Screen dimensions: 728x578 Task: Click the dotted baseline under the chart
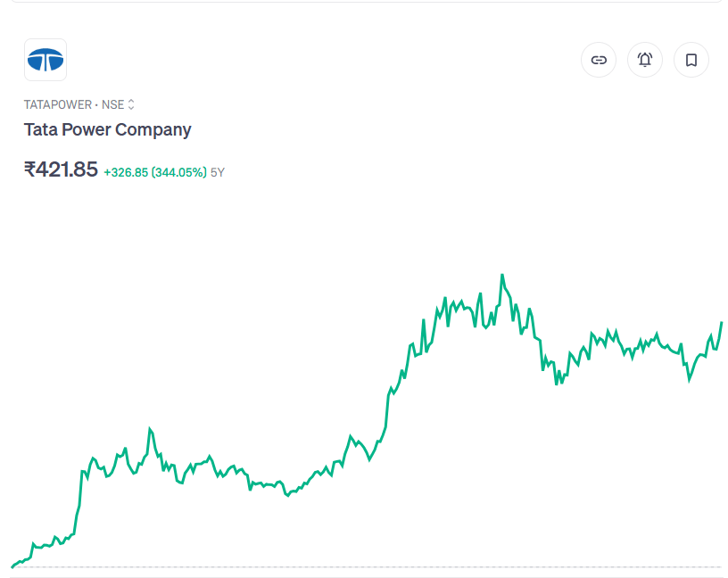357,567
